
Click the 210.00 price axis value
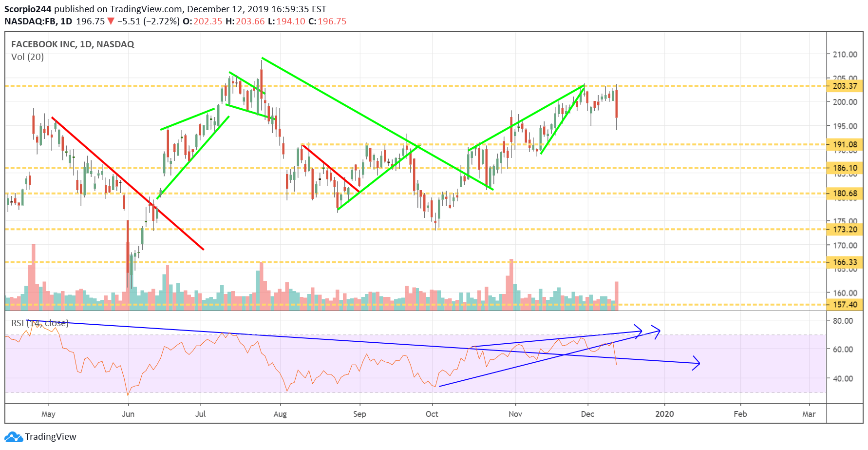click(x=845, y=55)
